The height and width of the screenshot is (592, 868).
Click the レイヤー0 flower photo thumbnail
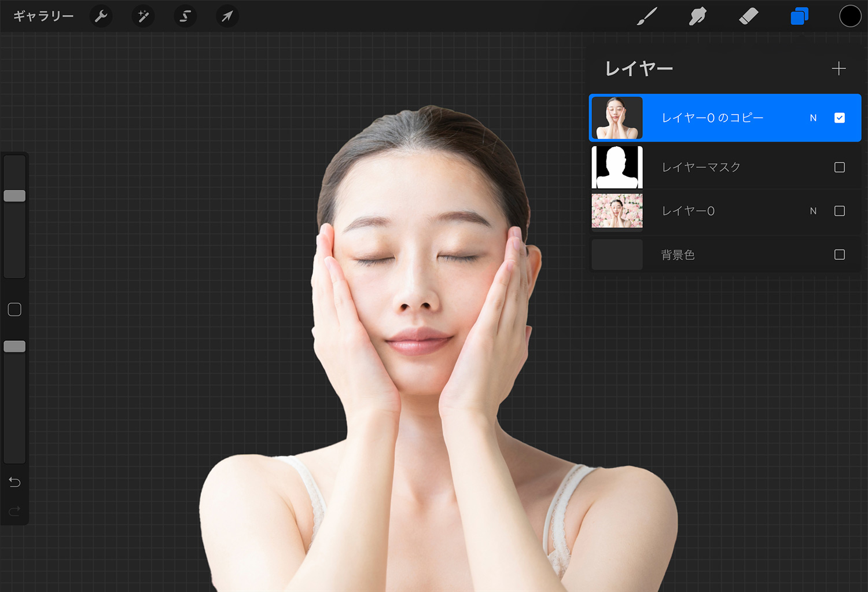click(x=617, y=211)
